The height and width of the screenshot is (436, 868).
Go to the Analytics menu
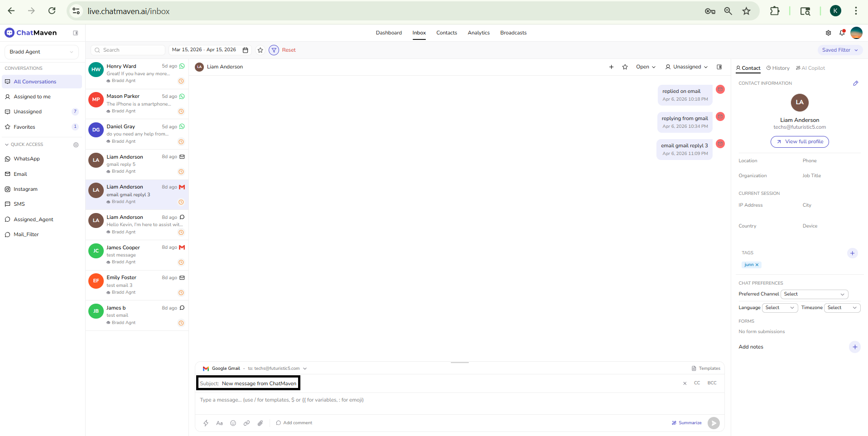pyautogui.click(x=478, y=33)
